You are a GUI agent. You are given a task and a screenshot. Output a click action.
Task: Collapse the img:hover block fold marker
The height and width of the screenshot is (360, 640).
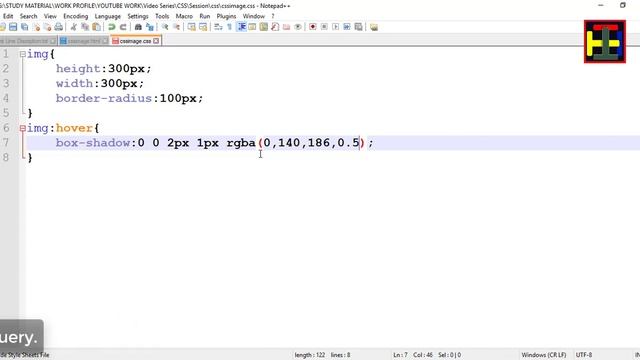[x=22, y=128]
